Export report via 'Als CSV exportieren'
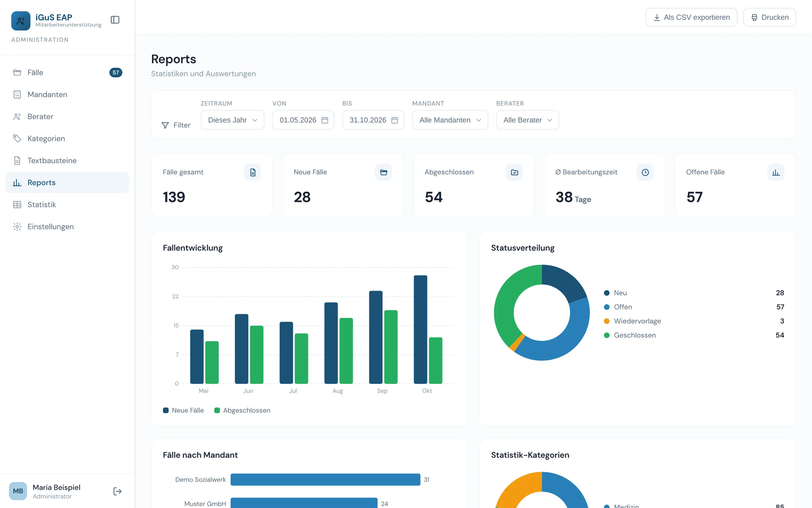 tap(691, 17)
